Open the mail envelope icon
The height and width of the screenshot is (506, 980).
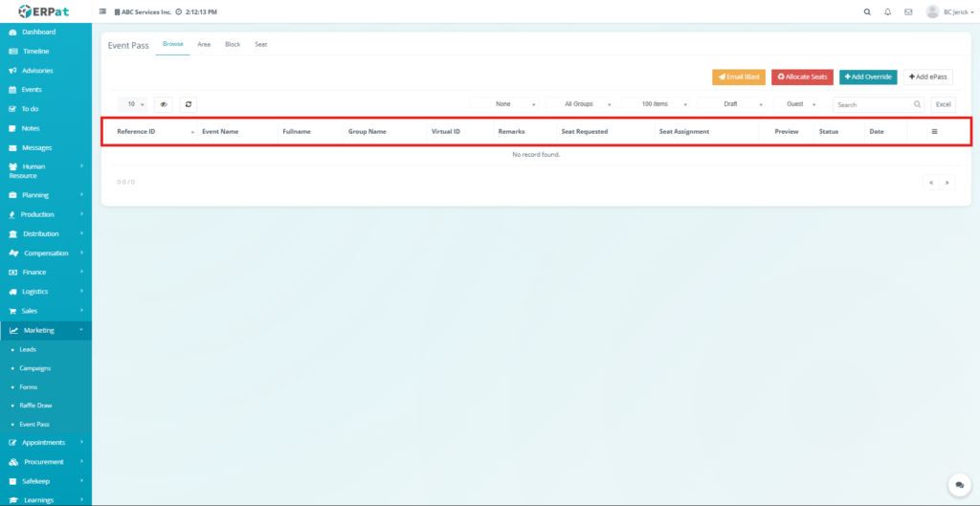click(x=908, y=12)
